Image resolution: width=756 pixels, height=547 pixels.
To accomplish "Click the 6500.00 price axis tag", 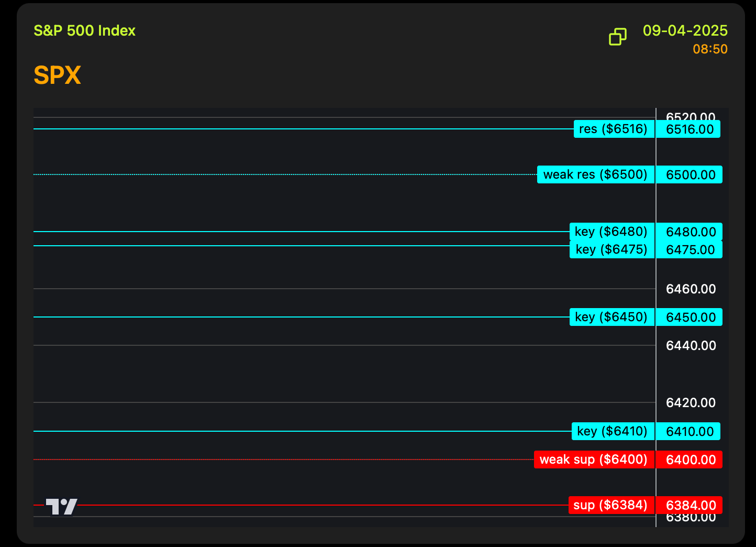I will (690, 174).
